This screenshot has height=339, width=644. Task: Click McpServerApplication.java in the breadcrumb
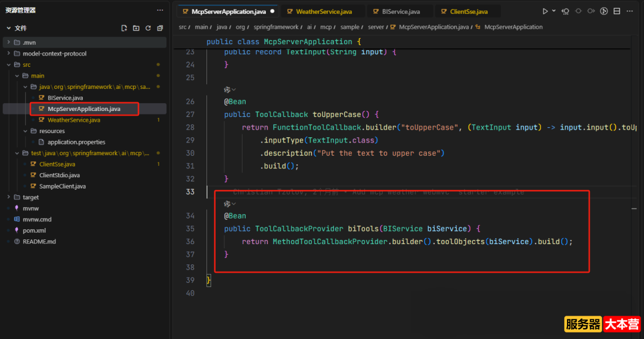[434, 27]
